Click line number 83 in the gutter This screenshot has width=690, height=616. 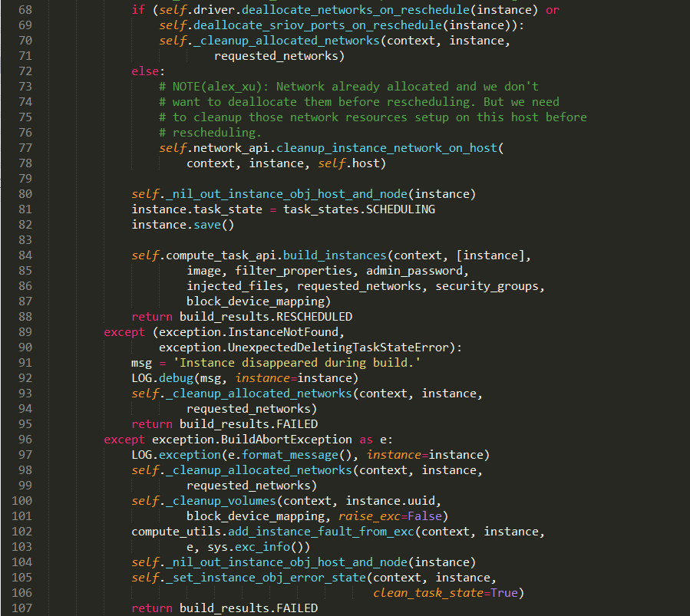pyautogui.click(x=25, y=240)
